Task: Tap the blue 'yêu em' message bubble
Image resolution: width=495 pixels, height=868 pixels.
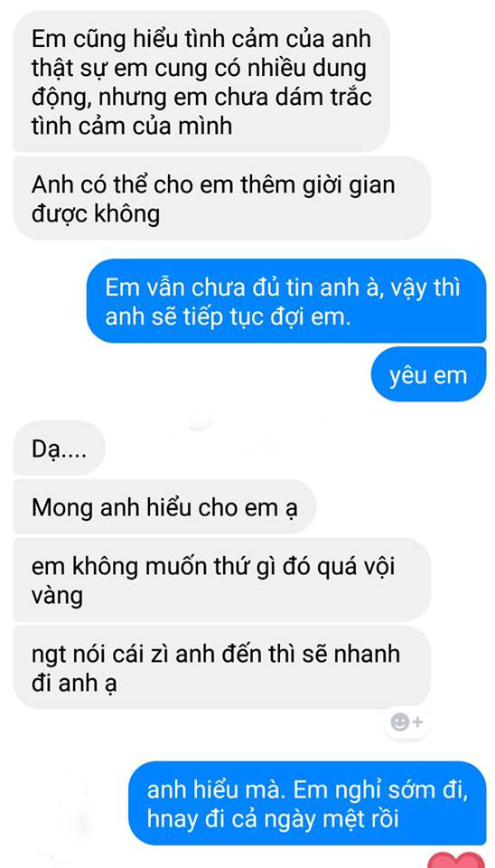Action: (428, 373)
